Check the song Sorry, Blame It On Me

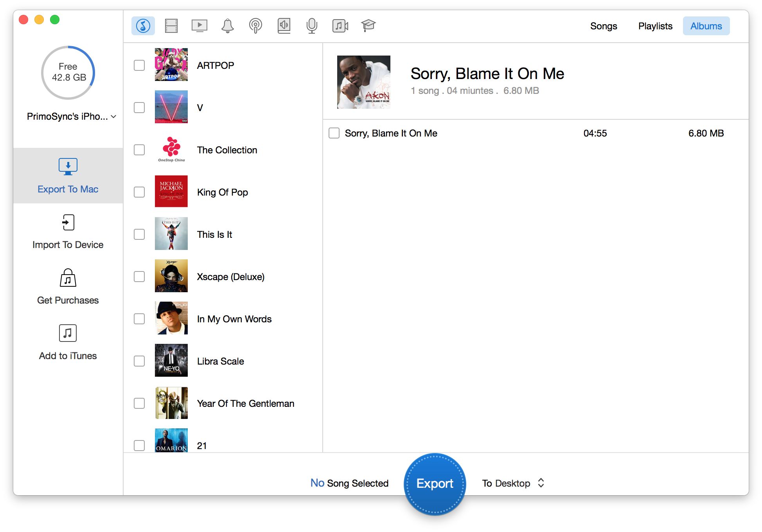[334, 133]
